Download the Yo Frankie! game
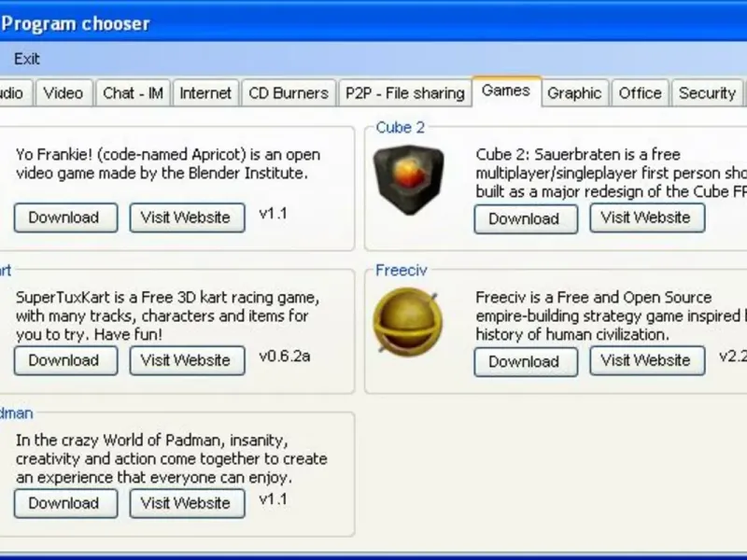Viewport: 747px width, 560px height. tap(65, 217)
